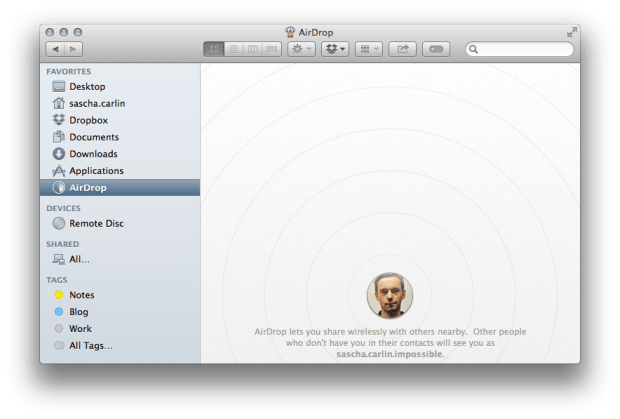Select Remote Disc under Devices
Image resolution: width=620 pixels, height=419 pixels.
pos(120,223)
